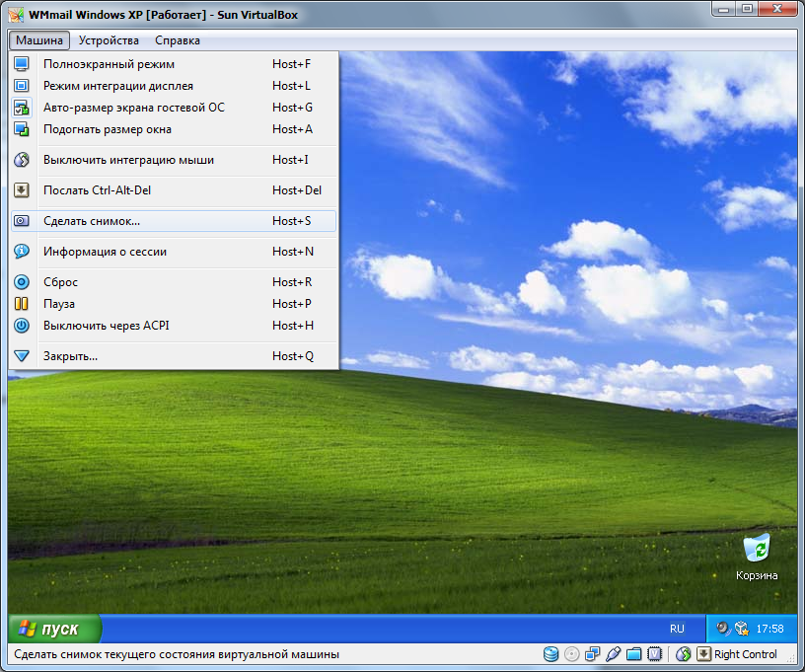805x672 pixels.
Task: Choose Послать Ctrl-Alt-Del
Action: (x=174, y=190)
